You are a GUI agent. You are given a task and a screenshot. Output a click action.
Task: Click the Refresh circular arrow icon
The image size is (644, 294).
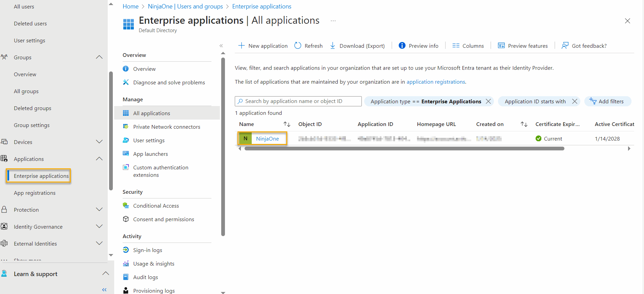click(297, 45)
